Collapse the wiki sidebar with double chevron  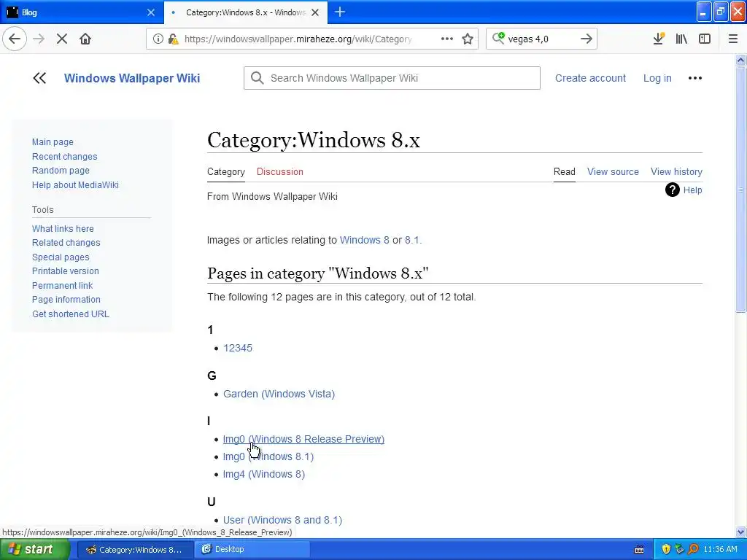(39, 78)
